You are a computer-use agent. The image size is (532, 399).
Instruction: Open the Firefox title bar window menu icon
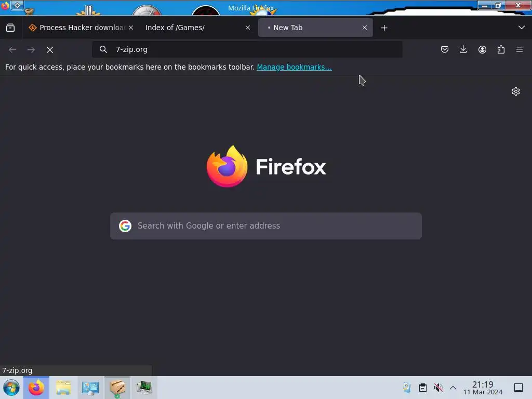(5, 5)
